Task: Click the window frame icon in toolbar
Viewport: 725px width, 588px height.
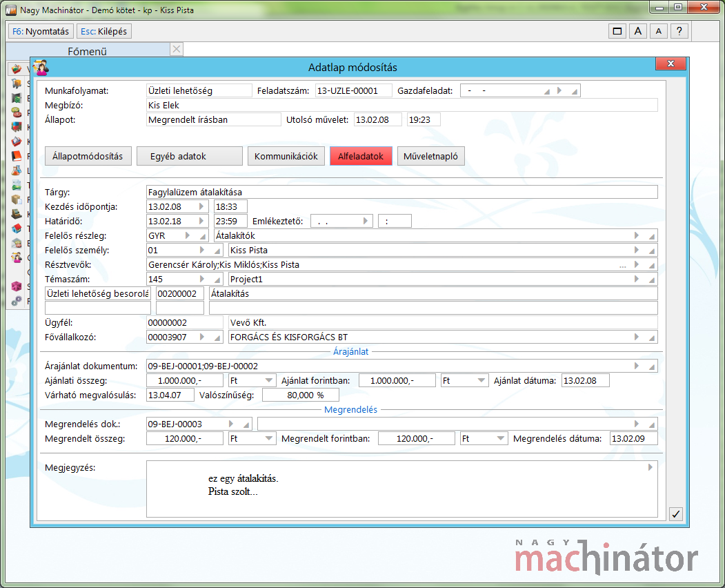Action: point(617,31)
